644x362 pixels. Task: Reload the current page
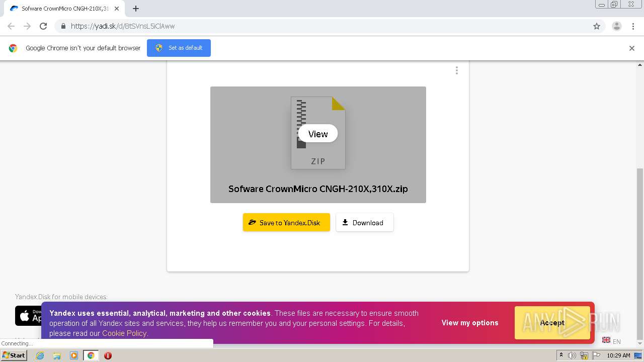[x=43, y=26]
